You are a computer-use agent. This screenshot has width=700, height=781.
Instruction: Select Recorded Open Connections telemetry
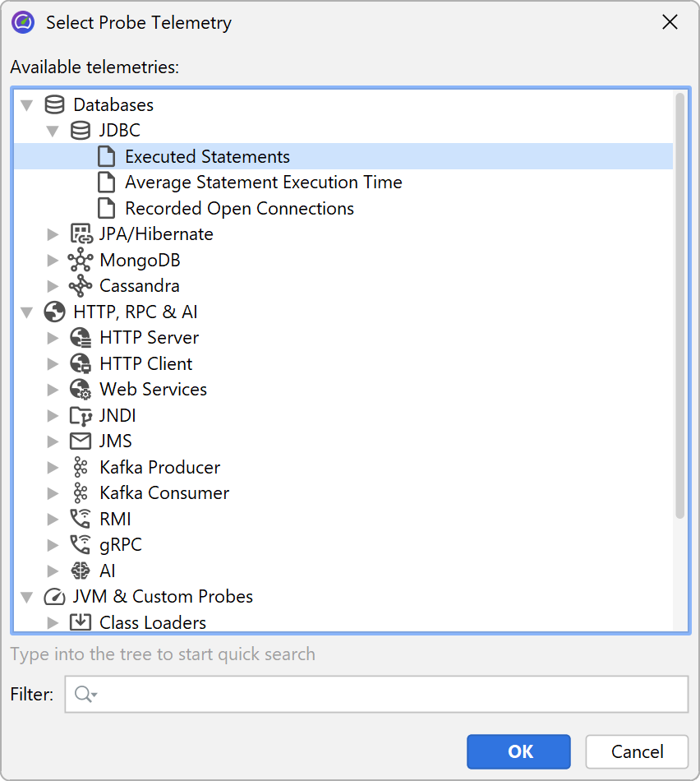(x=239, y=209)
